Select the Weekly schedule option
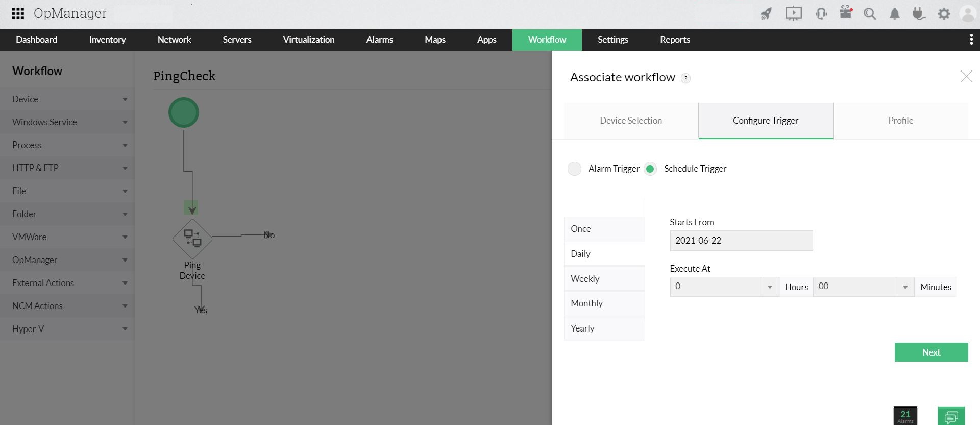 (x=604, y=279)
